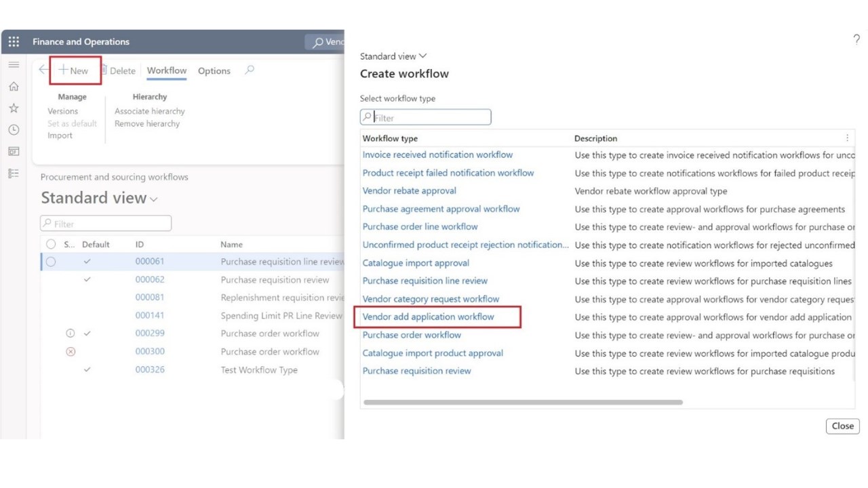This screenshot has height=488, width=868.
Task: Expand the dialog Standard view dropdown
Action: point(393,56)
